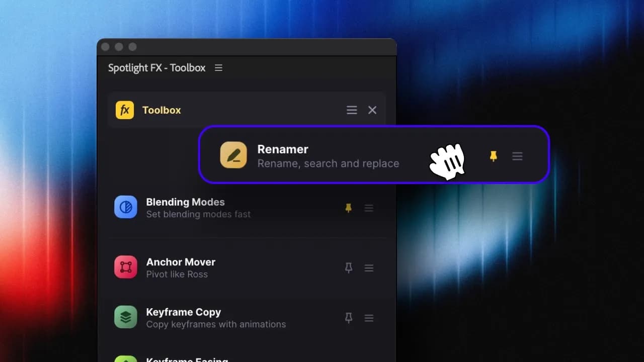Screen dimensions: 644x362
Task: Close the Toolbox header bar
Action: click(372, 110)
